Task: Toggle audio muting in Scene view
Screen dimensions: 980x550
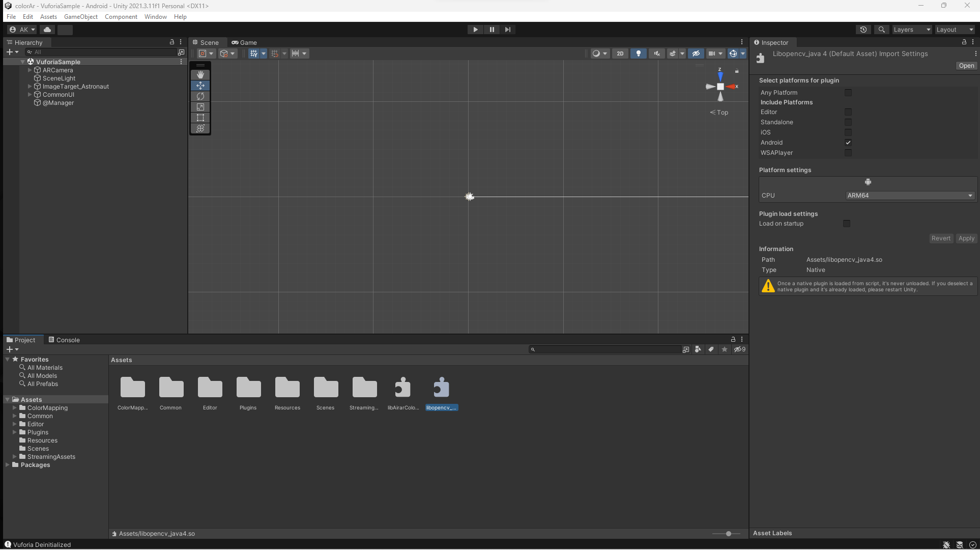Action: tap(656, 53)
